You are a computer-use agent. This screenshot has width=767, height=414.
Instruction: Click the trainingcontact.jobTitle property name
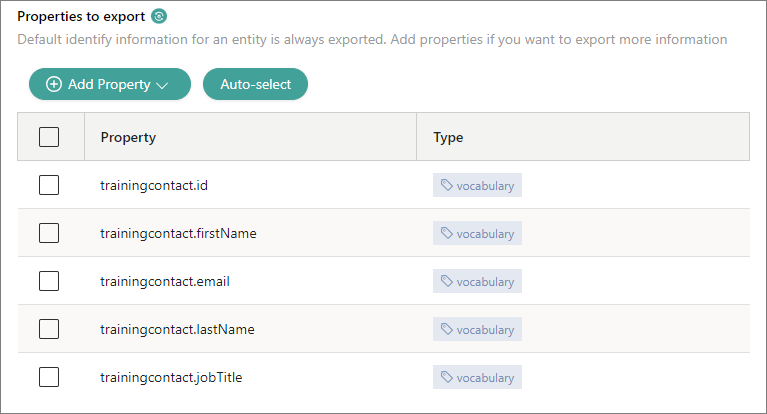click(171, 377)
